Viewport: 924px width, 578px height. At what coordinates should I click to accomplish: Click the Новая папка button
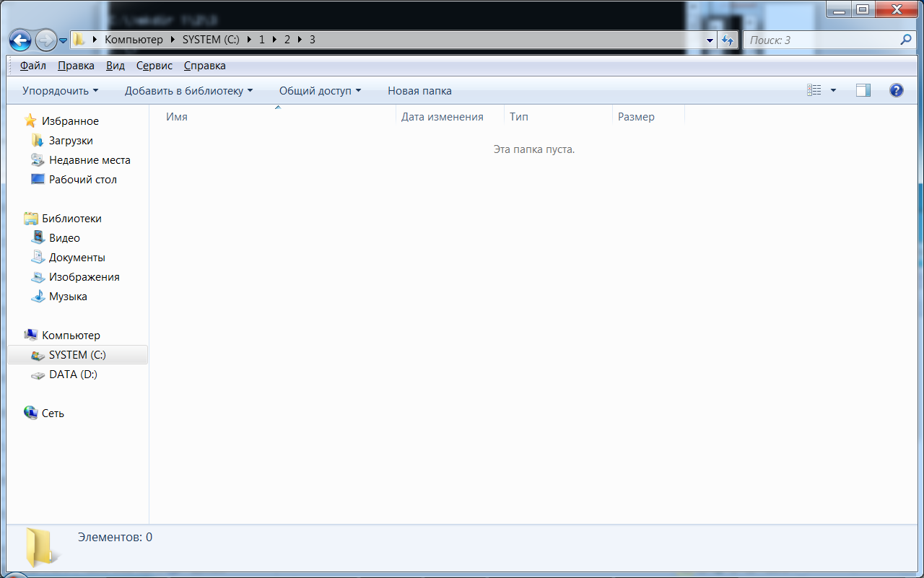(x=419, y=91)
